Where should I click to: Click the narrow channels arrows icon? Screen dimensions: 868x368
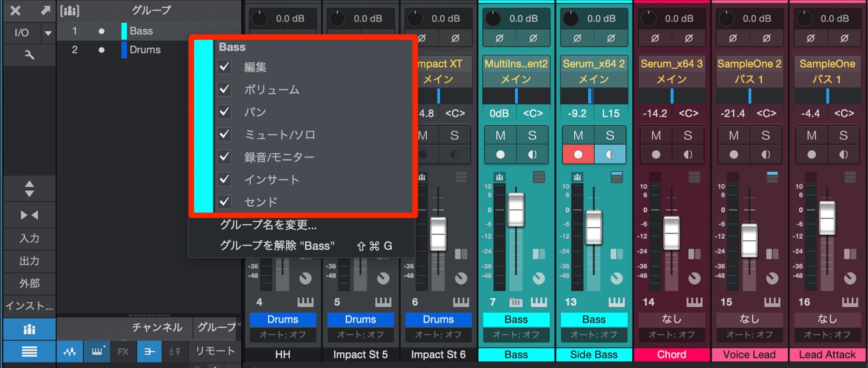tap(29, 215)
